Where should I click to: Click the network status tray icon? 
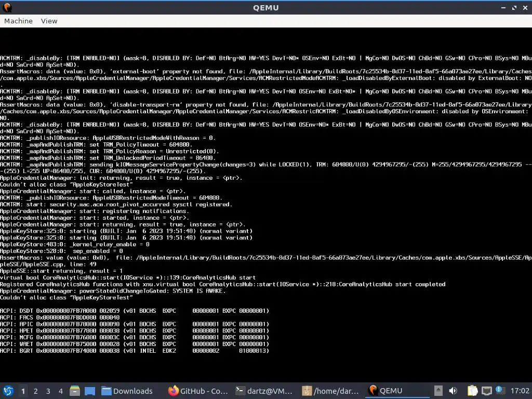pyautogui.click(x=486, y=391)
